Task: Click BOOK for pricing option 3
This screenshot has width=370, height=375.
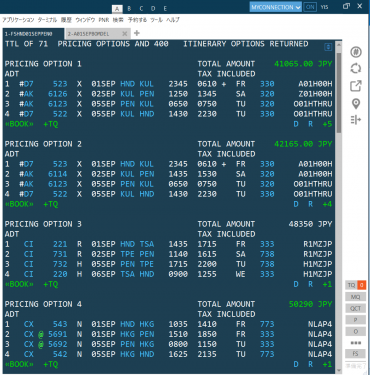Action: point(19,284)
